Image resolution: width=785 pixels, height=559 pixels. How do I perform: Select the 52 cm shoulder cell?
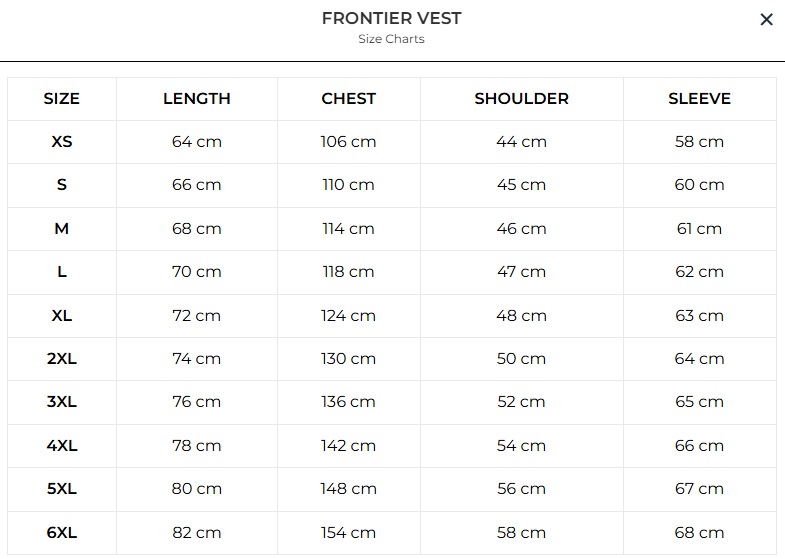pyautogui.click(x=521, y=402)
